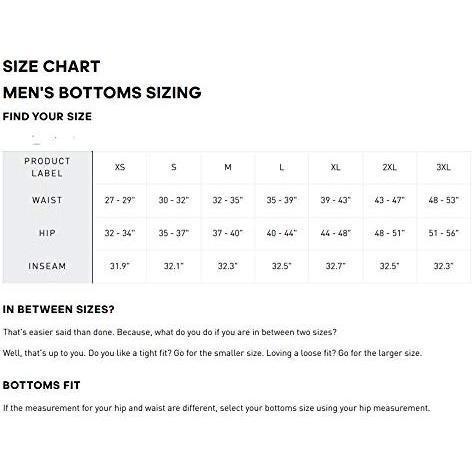
Task: Click the FIND YOUR SIZE heading
Action: tap(47, 116)
